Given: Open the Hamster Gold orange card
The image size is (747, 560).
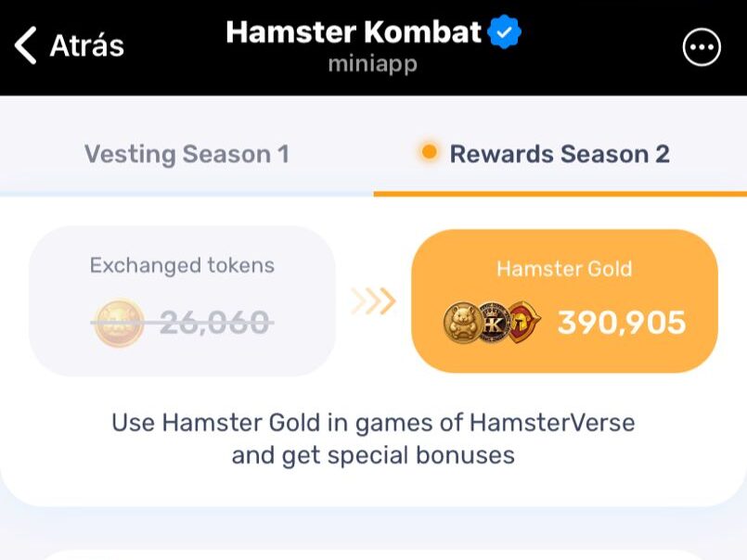Looking at the screenshot, I should [x=564, y=299].
